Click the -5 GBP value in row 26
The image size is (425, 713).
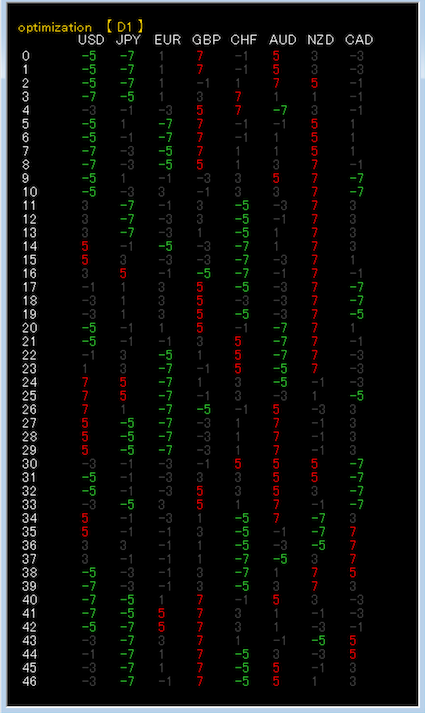204,409
